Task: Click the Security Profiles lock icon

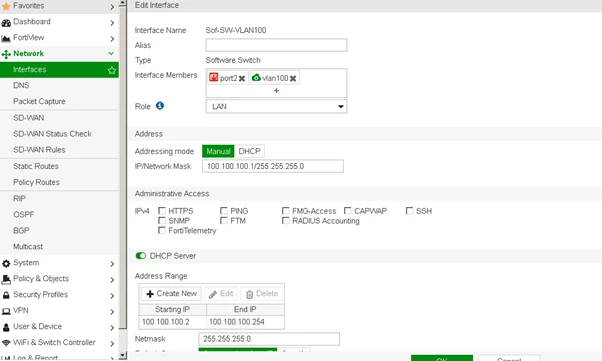Action: click(6, 295)
